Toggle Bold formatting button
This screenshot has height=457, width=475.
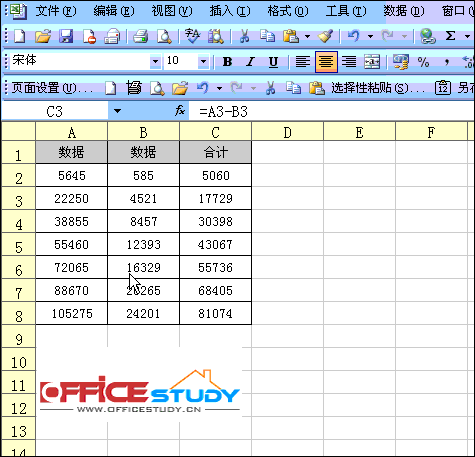pos(227,62)
